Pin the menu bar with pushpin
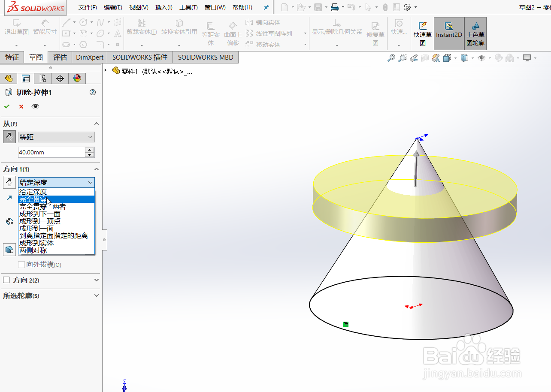 coord(266,7)
